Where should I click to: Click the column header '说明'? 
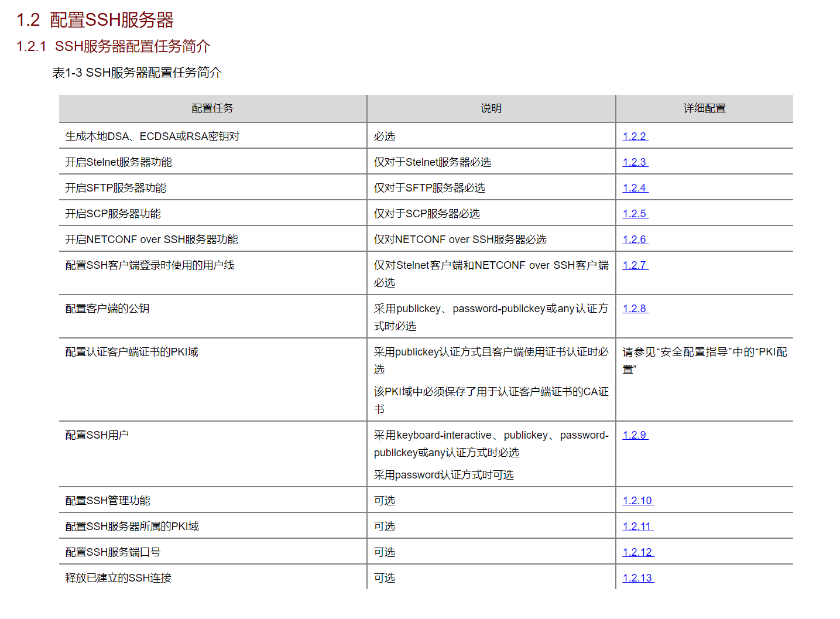491,108
